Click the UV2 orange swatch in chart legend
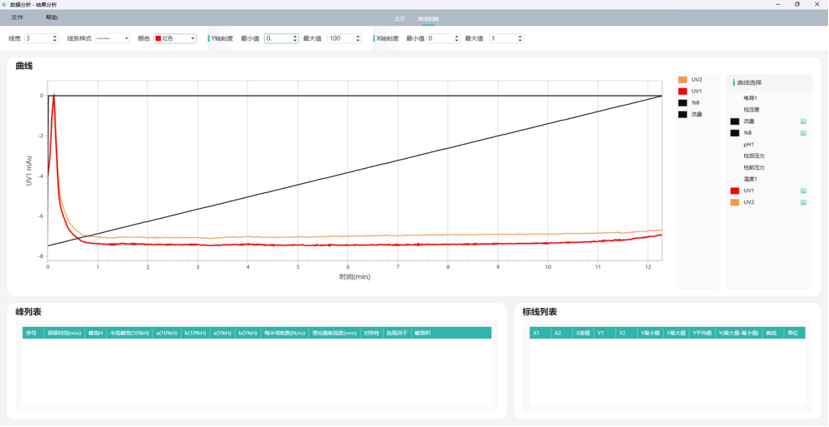 683,80
